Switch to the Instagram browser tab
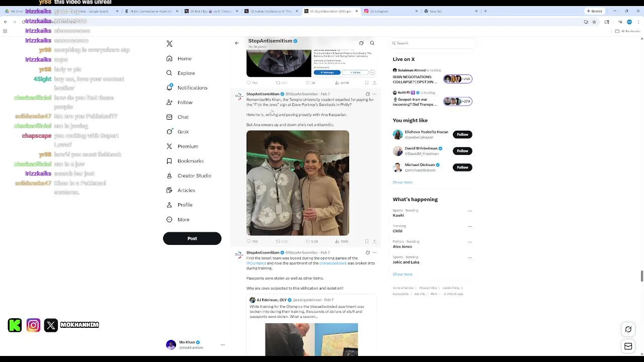Viewport: 644px width, 362px height. pos(390,11)
